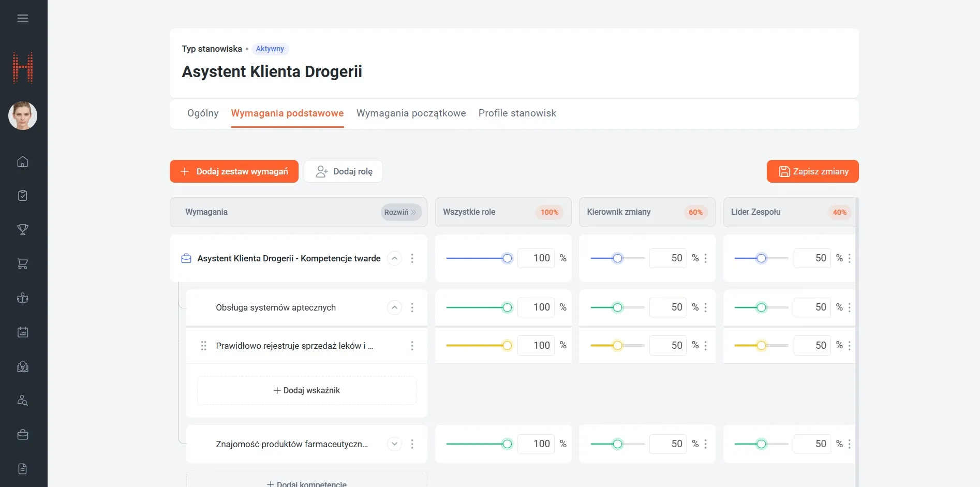Save with Zapisz zmiany button
This screenshot has width=980, height=487.
(813, 171)
